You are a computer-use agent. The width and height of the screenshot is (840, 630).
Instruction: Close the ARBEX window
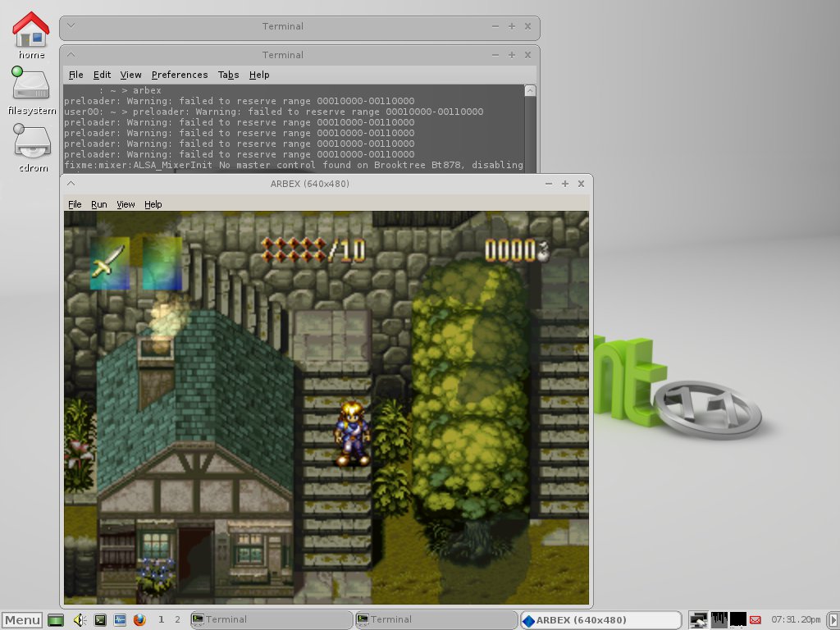click(x=581, y=183)
